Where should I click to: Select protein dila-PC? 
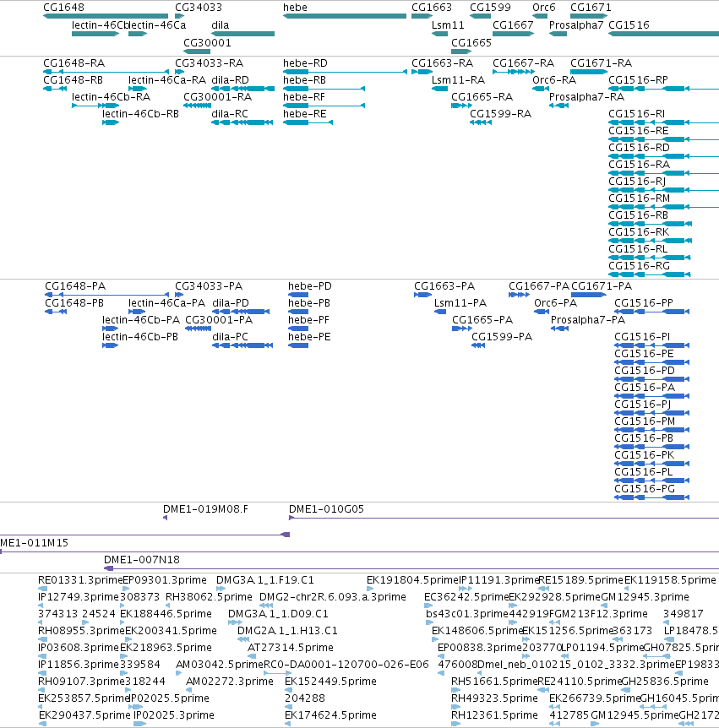pyautogui.click(x=242, y=345)
